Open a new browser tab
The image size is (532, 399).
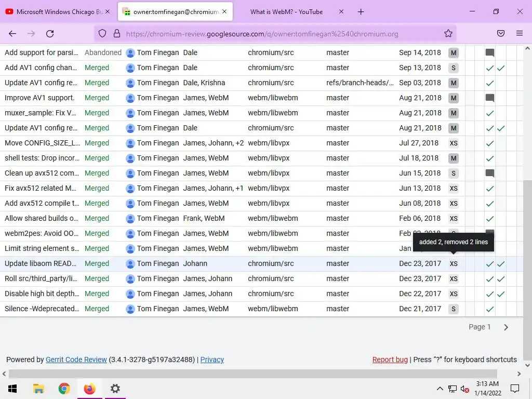tap(361, 12)
